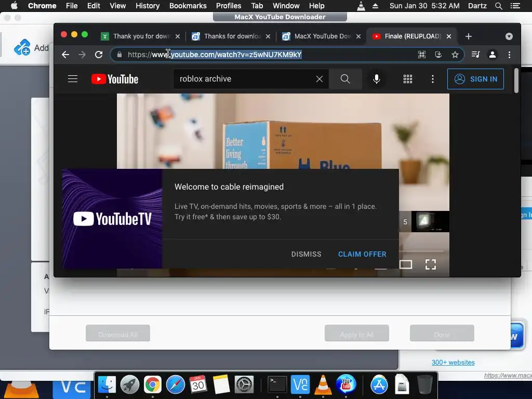Click the YouTube search magnifier button
The width and height of the screenshot is (532, 399).
[345, 79]
